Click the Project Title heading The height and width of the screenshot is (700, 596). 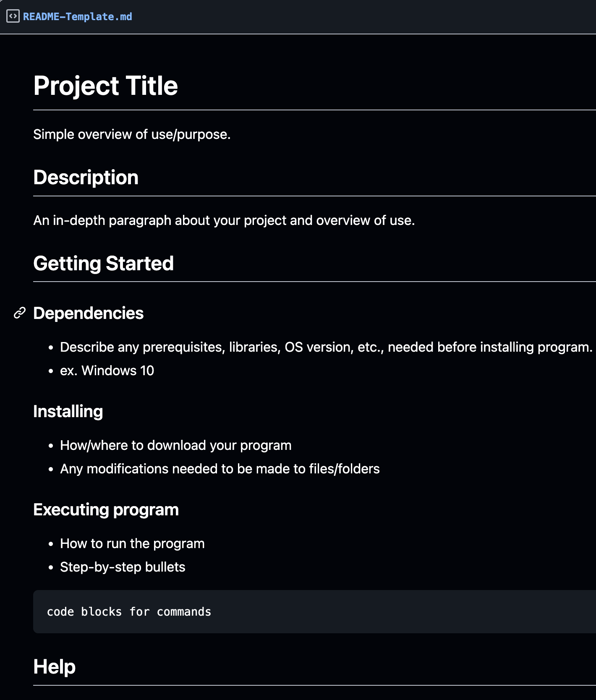point(105,86)
